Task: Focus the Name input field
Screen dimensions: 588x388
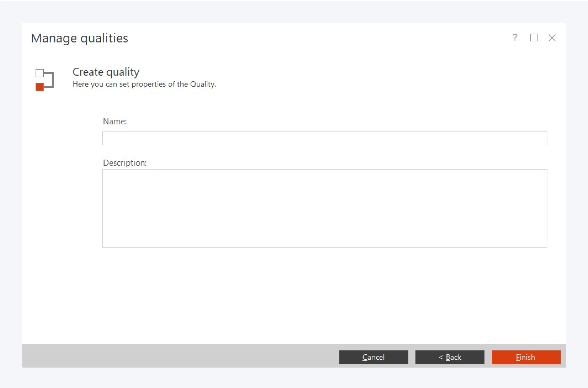Action: pos(325,138)
